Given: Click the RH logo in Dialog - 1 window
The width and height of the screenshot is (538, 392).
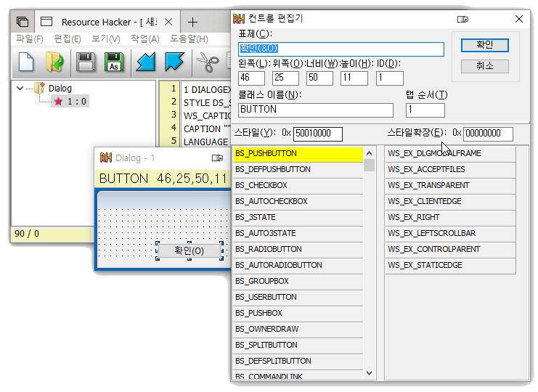Looking at the screenshot, I should (x=106, y=158).
